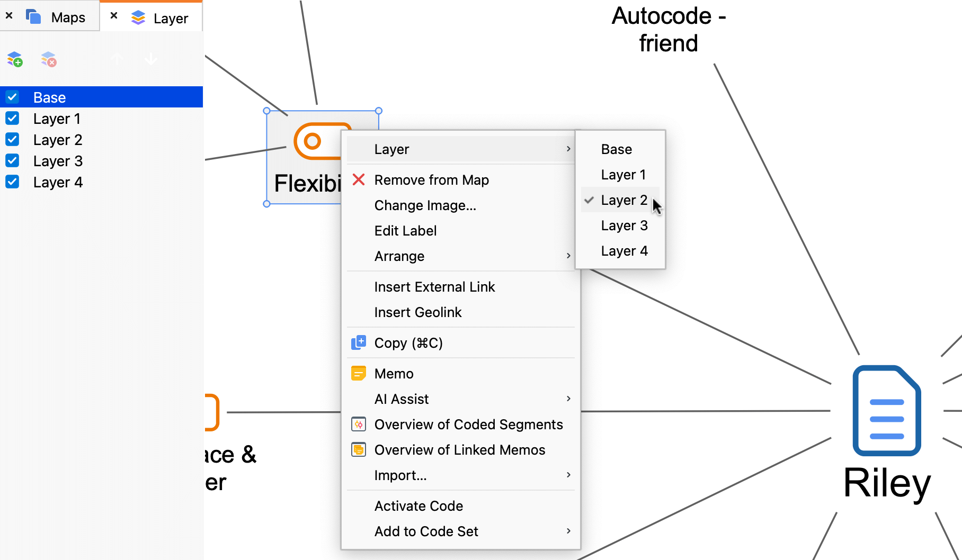This screenshot has width=962, height=560.
Task: Close the Maps tab
Action: (x=9, y=16)
